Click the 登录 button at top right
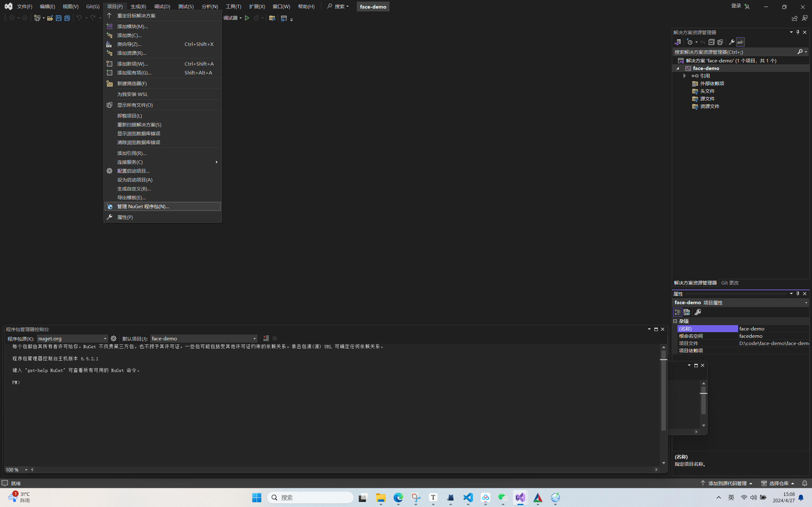Image resolution: width=812 pixels, height=507 pixels. coord(737,6)
